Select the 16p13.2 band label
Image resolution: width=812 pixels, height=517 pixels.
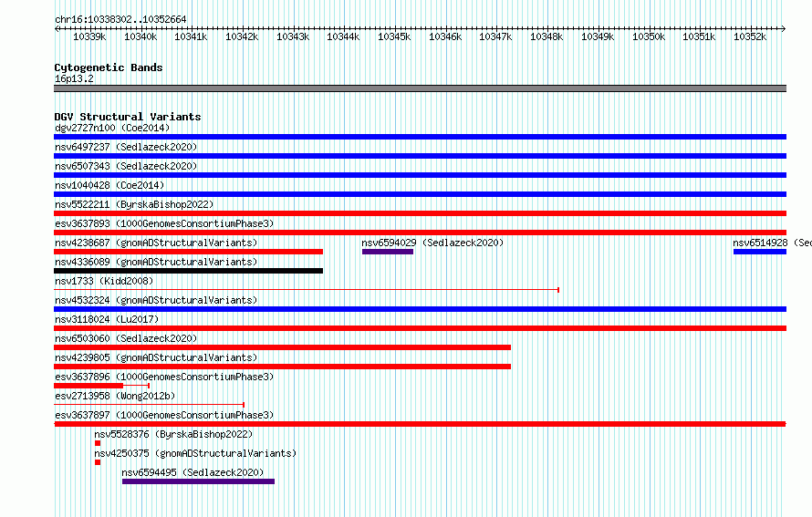(x=74, y=78)
